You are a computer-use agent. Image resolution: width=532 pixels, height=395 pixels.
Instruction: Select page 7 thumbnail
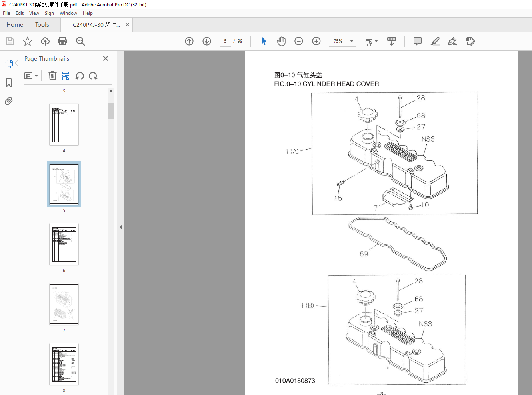click(64, 304)
